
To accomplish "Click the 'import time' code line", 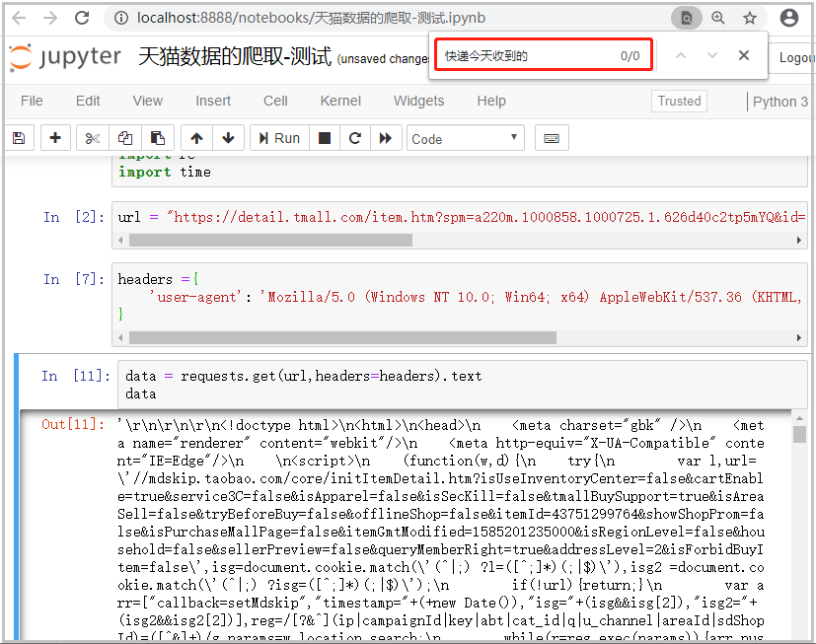I will click(165, 173).
